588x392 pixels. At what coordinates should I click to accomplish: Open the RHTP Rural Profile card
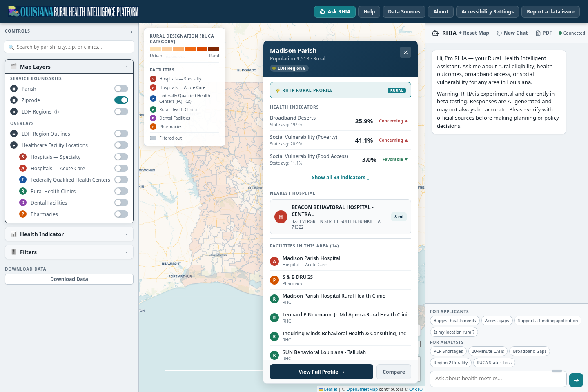click(x=341, y=90)
